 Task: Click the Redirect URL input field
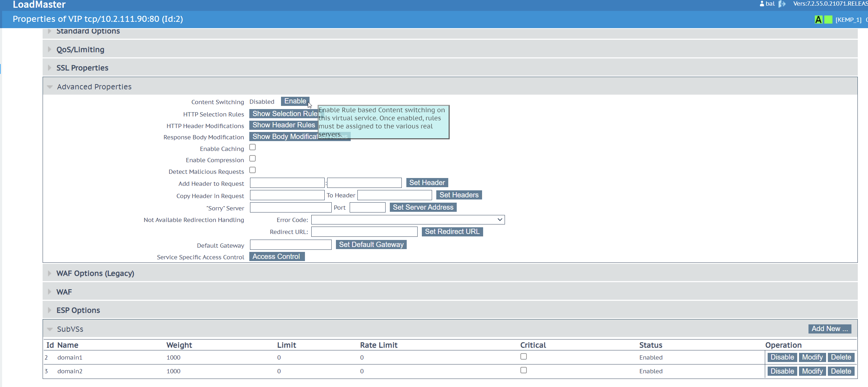[364, 231]
